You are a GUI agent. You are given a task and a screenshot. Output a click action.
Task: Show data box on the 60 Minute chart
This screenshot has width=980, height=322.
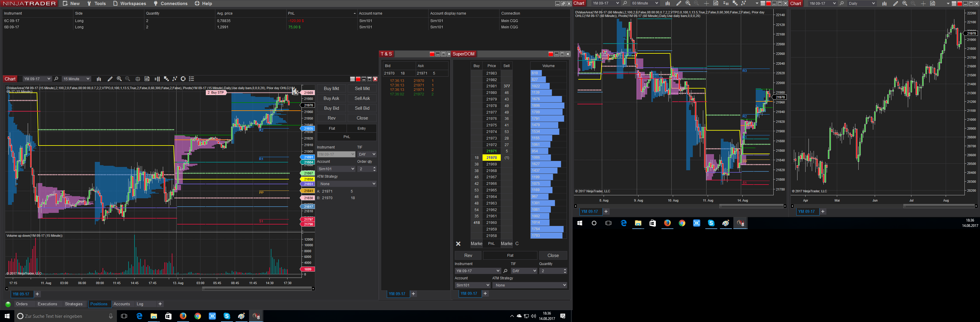[x=715, y=3]
